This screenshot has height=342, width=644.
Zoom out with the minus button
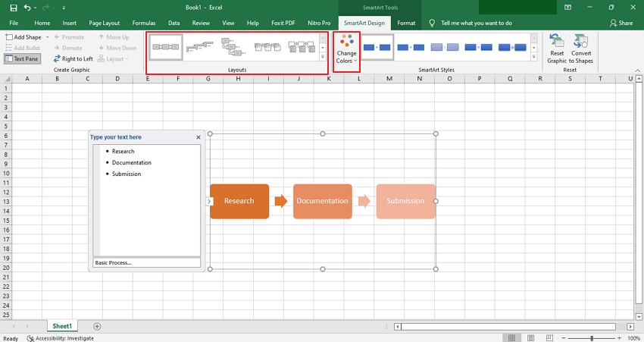[564, 338]
